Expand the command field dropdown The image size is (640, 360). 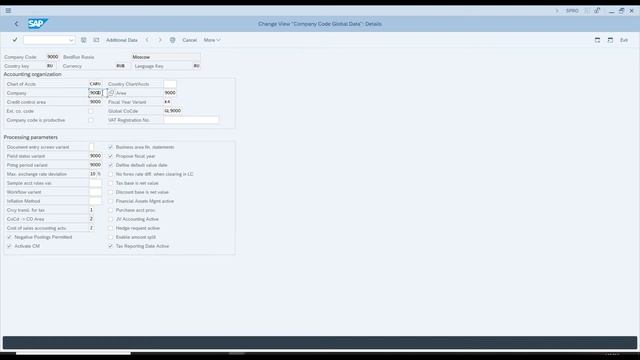click(71, 40)
